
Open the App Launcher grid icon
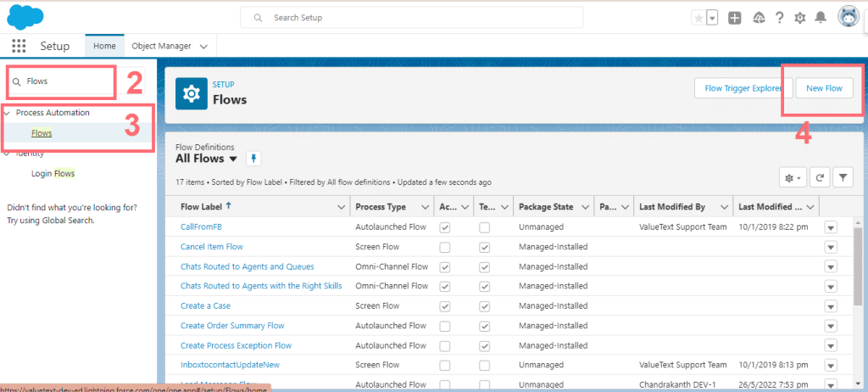pyautogui.click(x=19, y=46)
